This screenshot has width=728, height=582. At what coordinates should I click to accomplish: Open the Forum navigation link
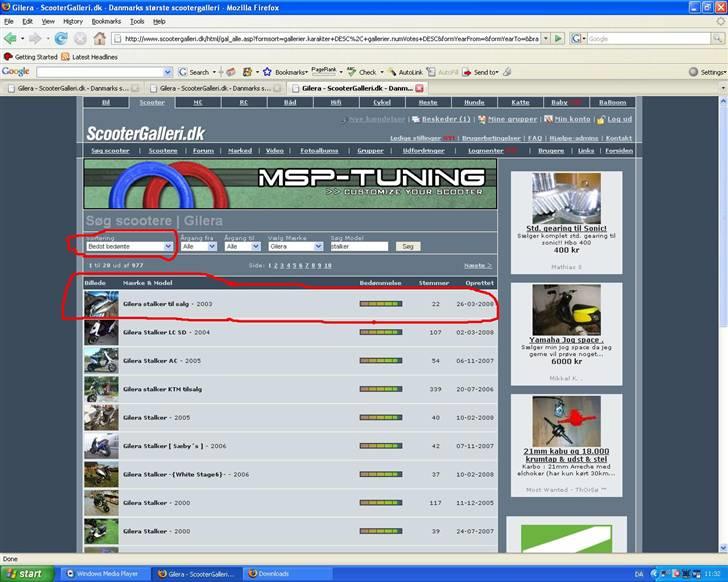coord(203,151)
